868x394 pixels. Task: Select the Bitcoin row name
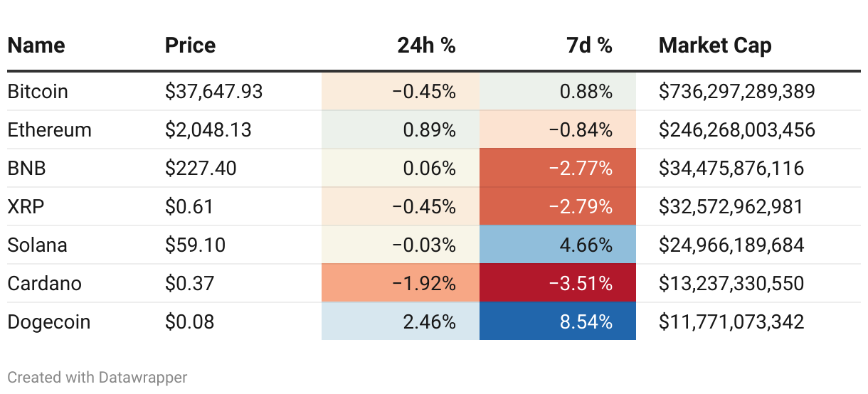(x=38, y=92)
